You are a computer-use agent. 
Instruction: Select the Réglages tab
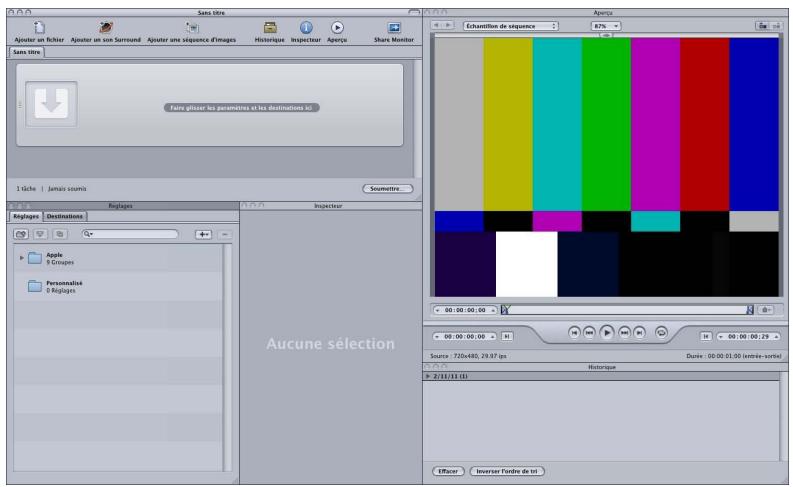[25, 216]
